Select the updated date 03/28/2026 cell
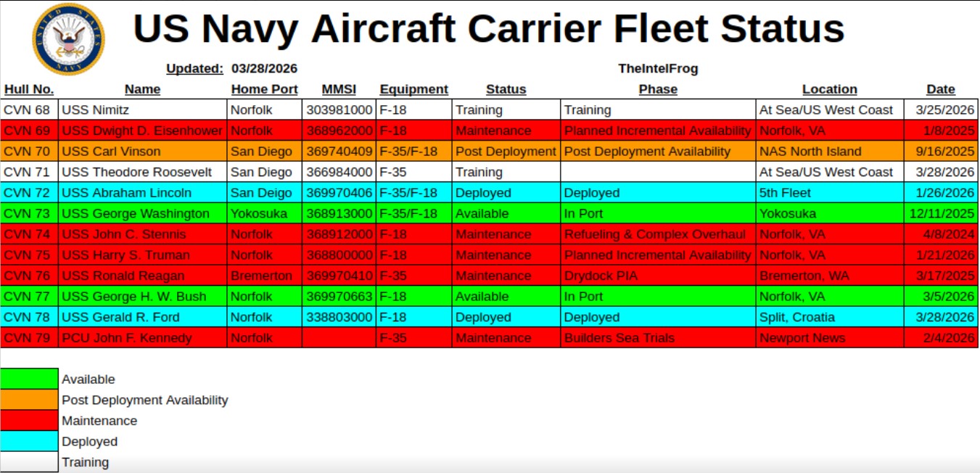This screenshot has height=473, width=980. (x=265, y=69)
